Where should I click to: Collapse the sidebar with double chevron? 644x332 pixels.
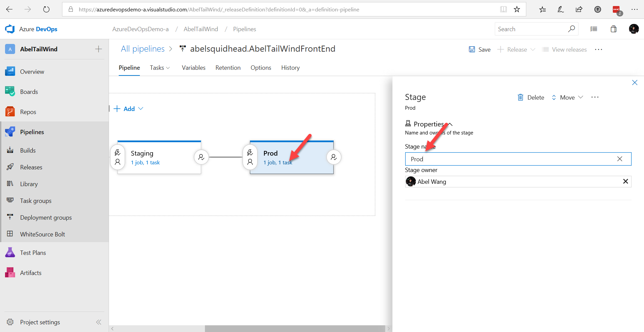click(x=99, y=322)
